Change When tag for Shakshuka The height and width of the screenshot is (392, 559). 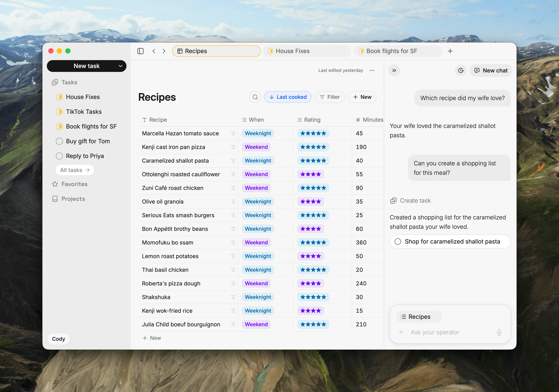pos(258,297)
